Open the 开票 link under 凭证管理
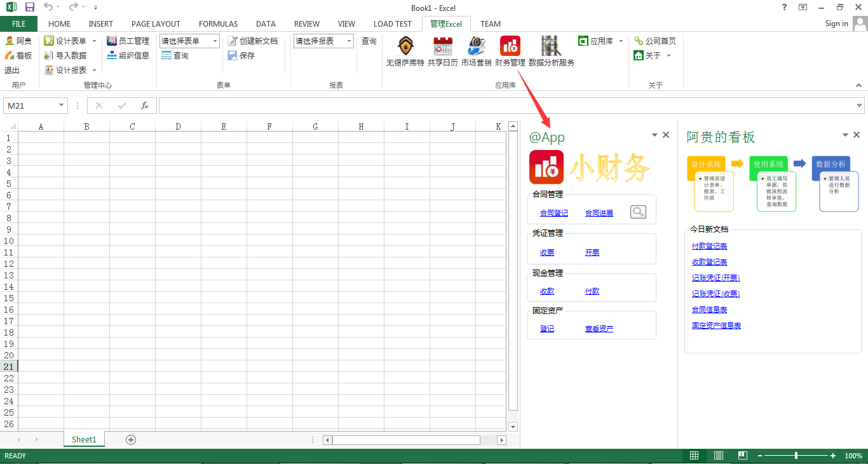Viewport: 868px width, 464px height. pos(592,252)
